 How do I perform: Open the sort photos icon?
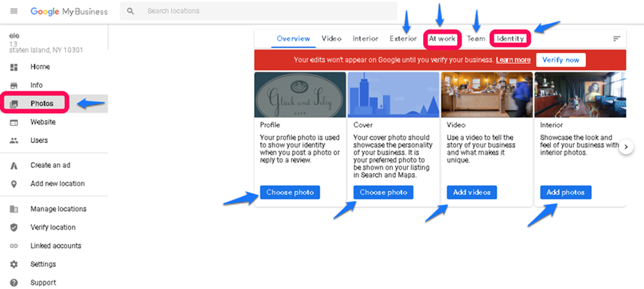(617, 39)
